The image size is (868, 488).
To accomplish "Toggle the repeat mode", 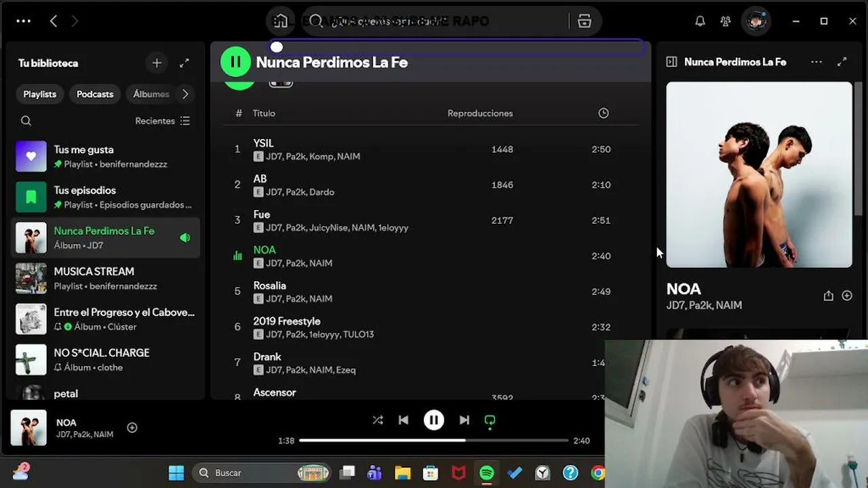I will pos(490,421).
